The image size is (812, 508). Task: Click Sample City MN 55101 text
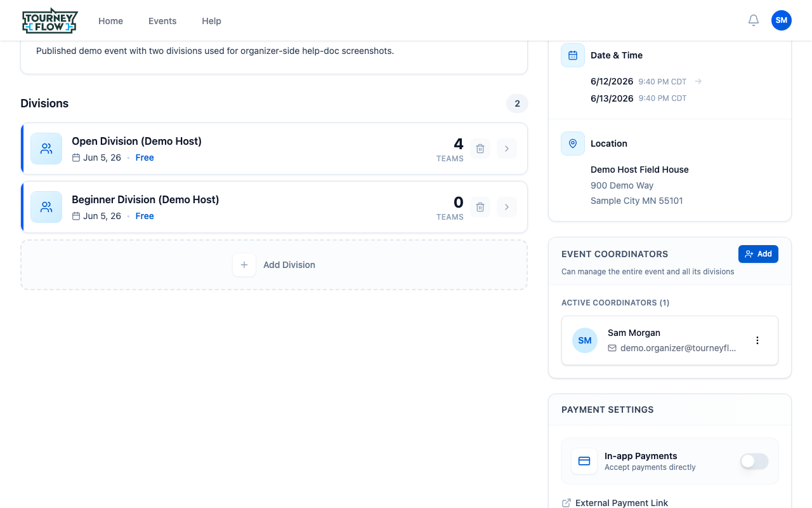tap(636, 201)
